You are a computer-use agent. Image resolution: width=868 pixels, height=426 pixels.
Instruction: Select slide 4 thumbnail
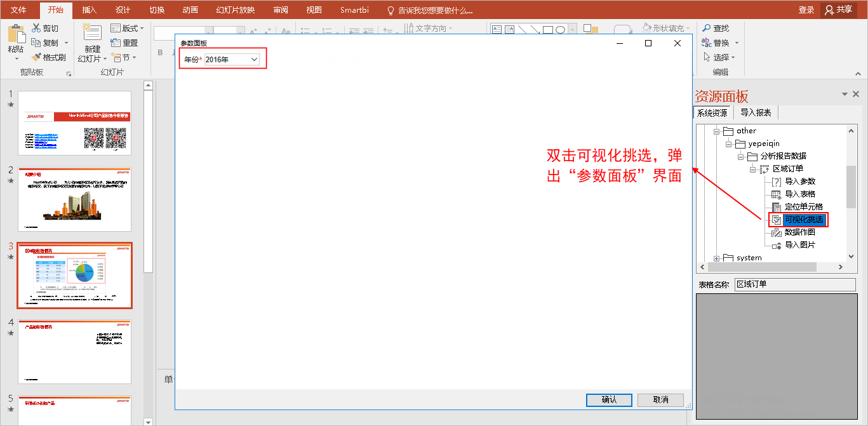pyautogui.click(x=74, y=352)
